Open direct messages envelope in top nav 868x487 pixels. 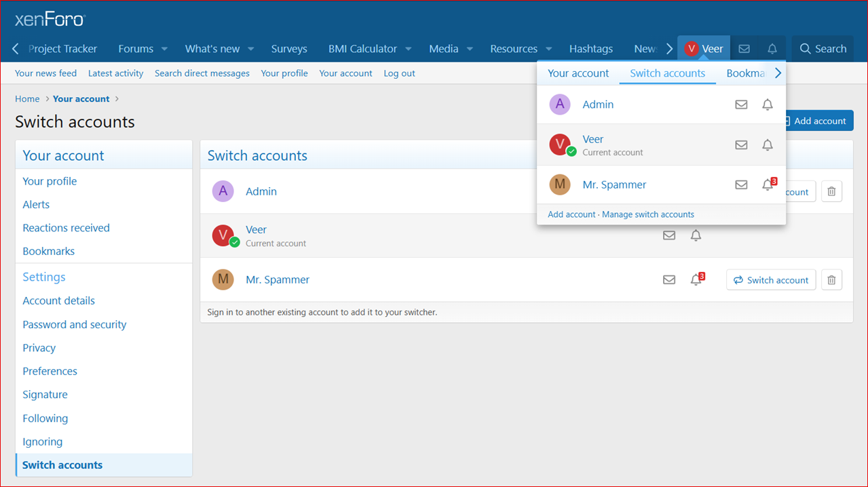[744, 49]
